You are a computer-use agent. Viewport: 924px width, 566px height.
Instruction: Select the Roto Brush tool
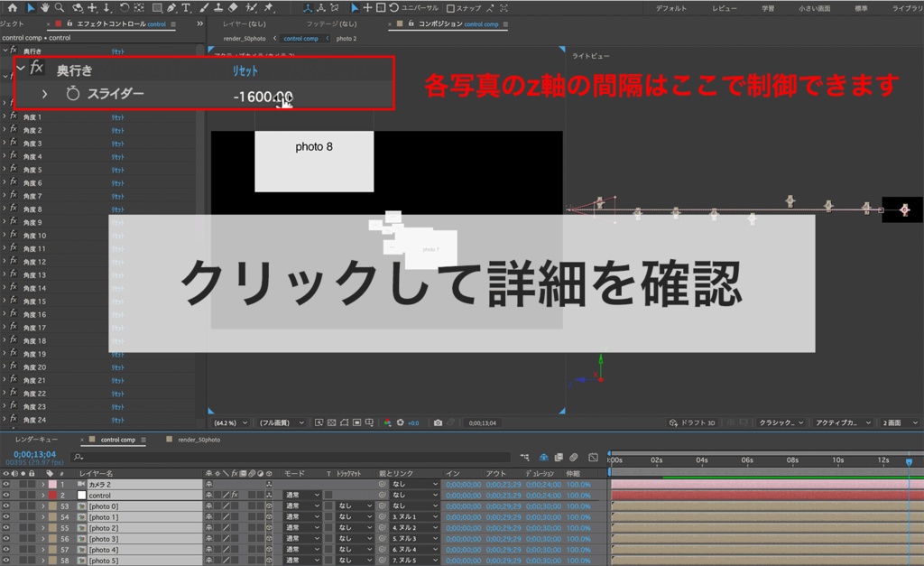click(250, 8)
